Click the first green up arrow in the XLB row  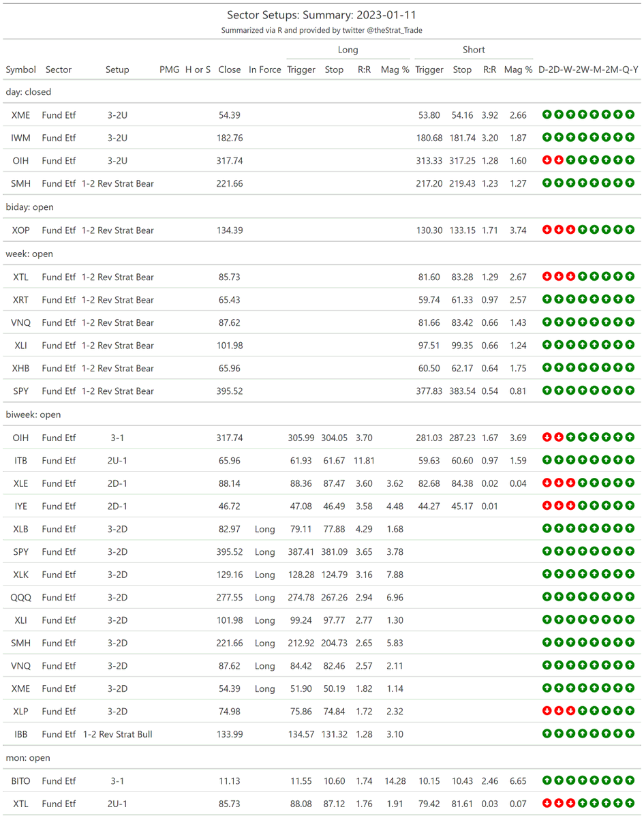point(547,529)
